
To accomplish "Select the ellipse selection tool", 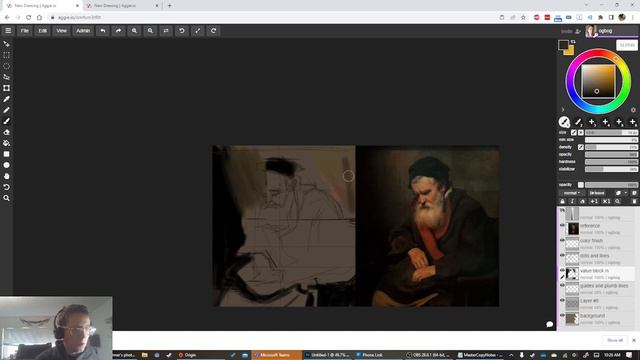I will point(7,66).
